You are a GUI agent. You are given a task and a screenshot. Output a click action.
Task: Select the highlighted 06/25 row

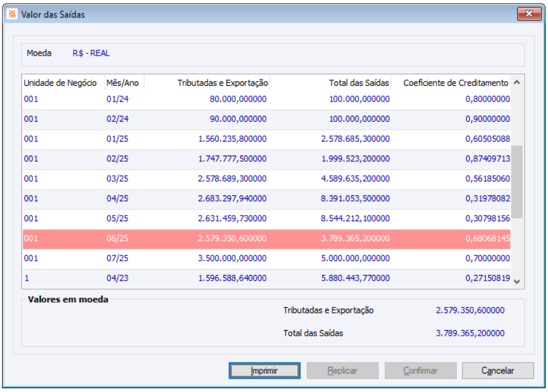[266, 239]
